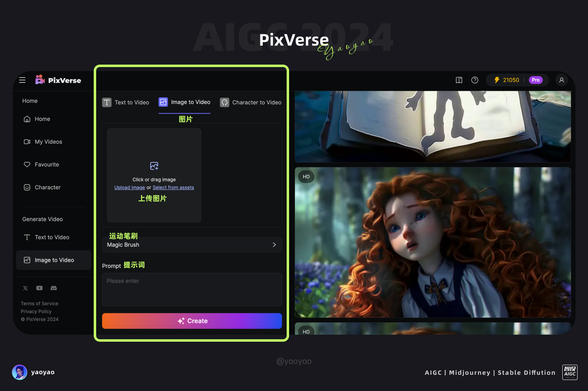Open the red-haired girl video thumbnail
Screen dimensions: 588x391
click(x=433, y=242)
